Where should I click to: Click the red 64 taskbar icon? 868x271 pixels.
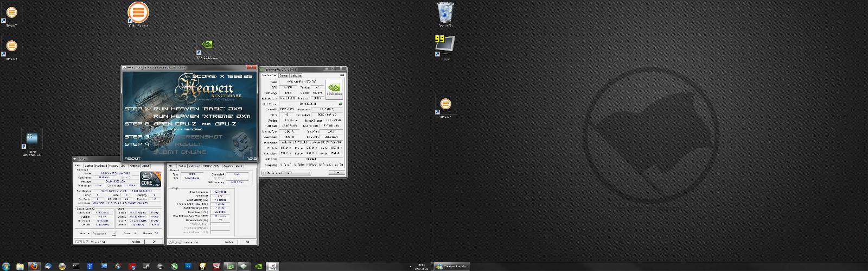point(216,266)
